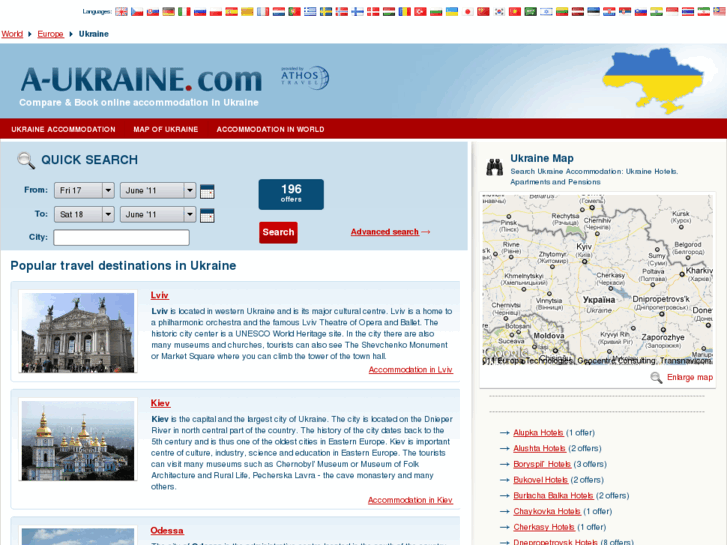Switch language via the British flag
The width and height of the screenshot is (727, 545).
121,12
